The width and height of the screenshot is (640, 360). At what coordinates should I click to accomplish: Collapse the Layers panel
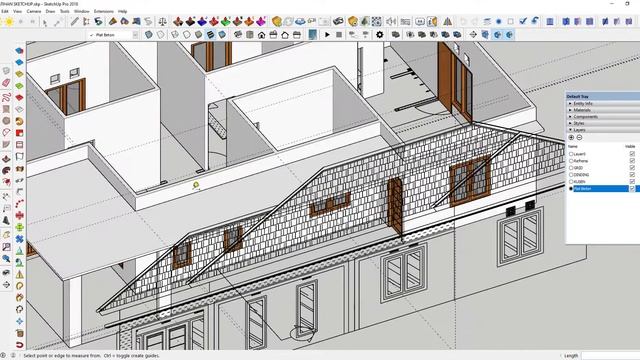(602, 130)
